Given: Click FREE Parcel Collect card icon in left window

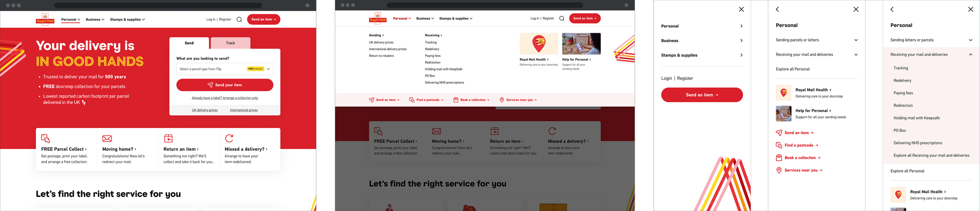Looking at the screenshot, I should click(x=45, y=138).
